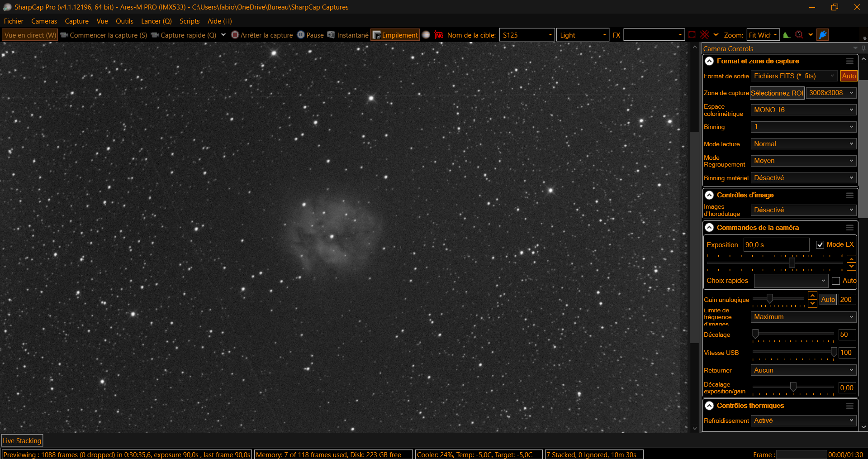Open the FX effects dropdown

654,35
